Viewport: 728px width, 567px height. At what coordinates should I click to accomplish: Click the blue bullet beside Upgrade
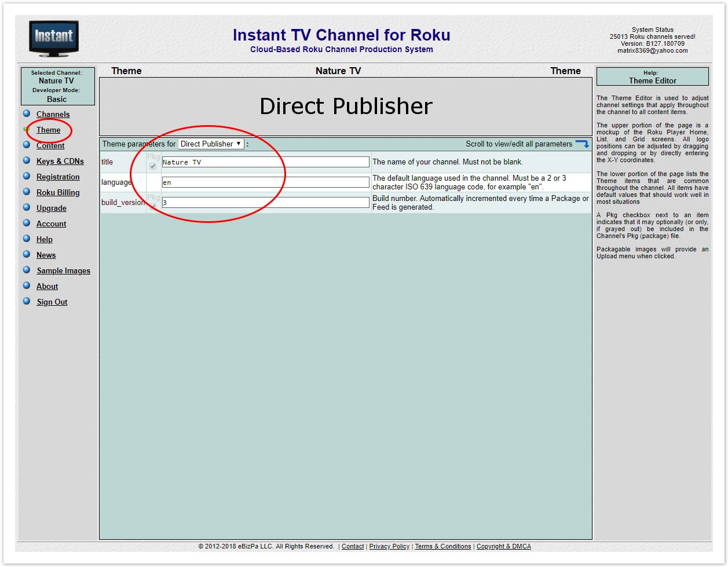[27, 207]
